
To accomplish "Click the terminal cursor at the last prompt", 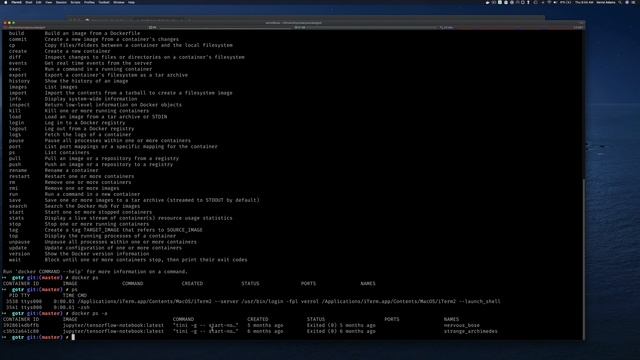I will (73, 337).
